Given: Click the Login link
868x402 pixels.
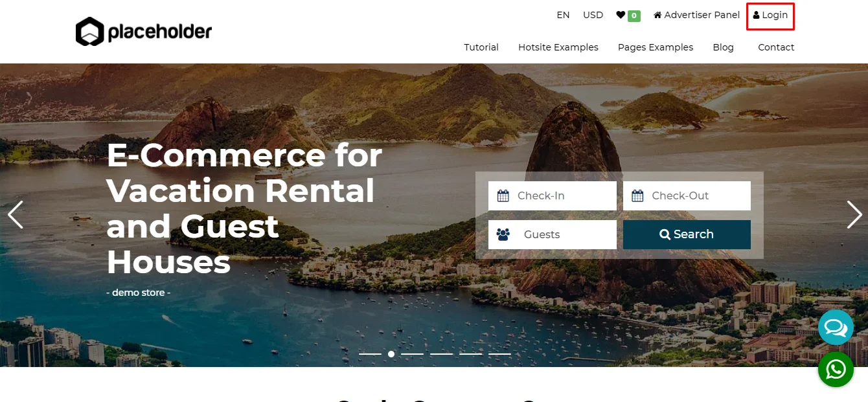Looking at the screenshot, I should tap(771, 15).
